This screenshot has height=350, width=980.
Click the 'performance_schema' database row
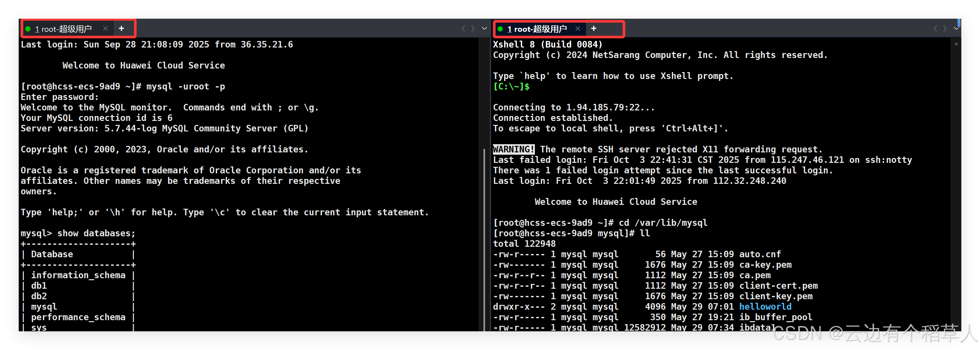[x=78, y=317]
